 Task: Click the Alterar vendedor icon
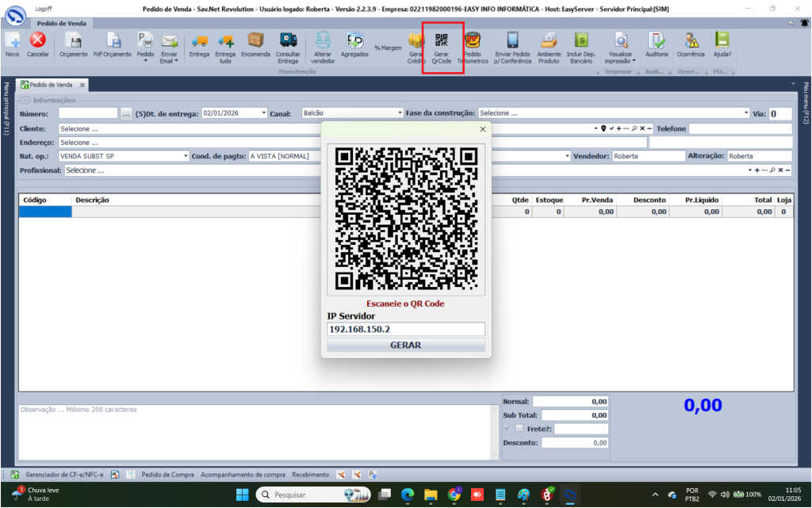tap(323, 40)
